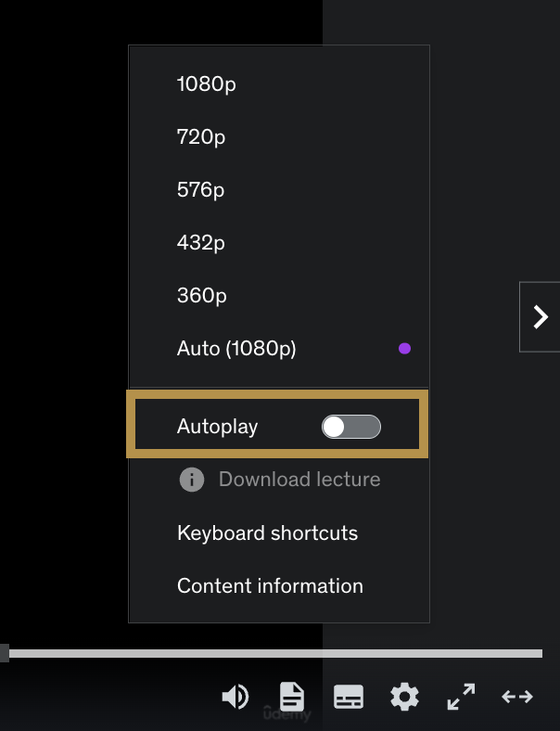Click the Download lecture option
The height and width of the screenshot is (731, 560).
pos(299,480)
